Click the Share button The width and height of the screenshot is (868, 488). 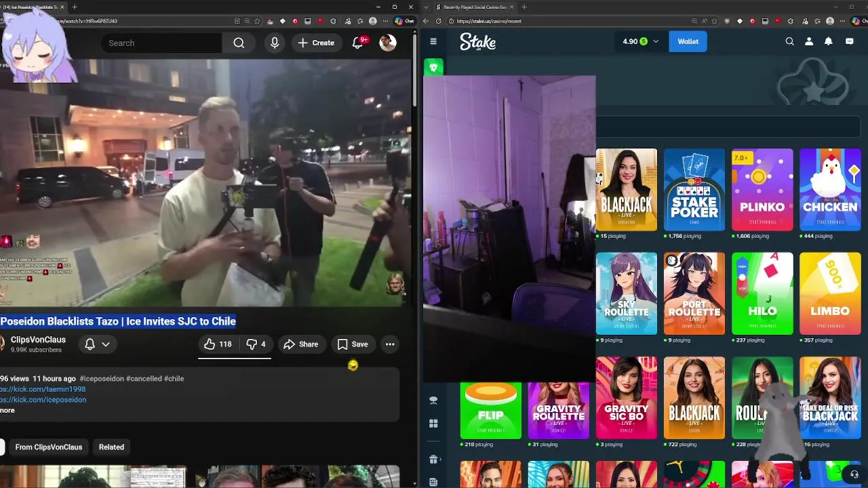click(x=301, y=344)
